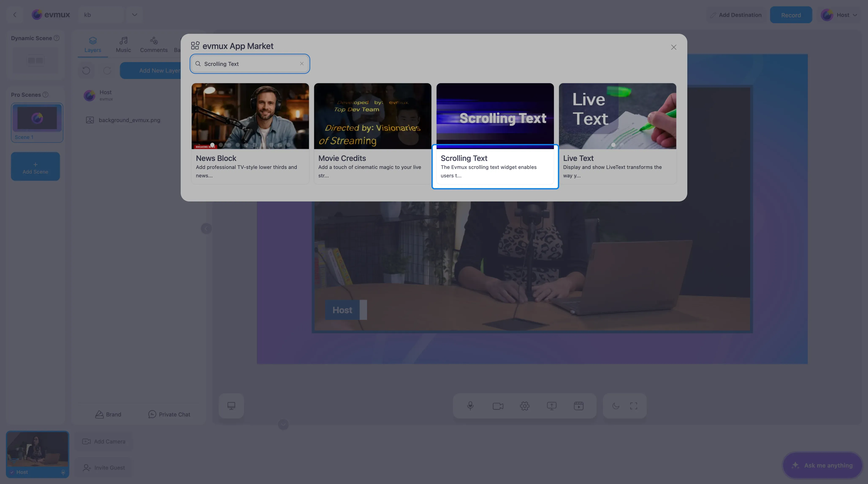868x484 pixels.
Task: Clear the app market search field
Action: (302, 64)
